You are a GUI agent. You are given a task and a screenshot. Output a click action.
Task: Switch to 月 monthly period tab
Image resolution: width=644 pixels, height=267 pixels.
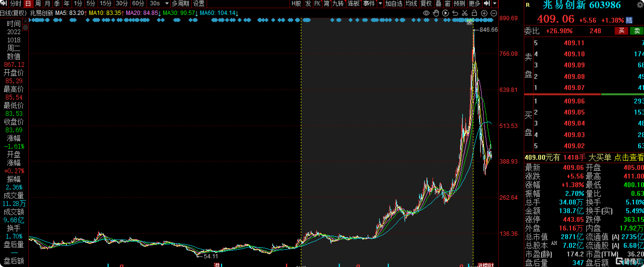47,4
